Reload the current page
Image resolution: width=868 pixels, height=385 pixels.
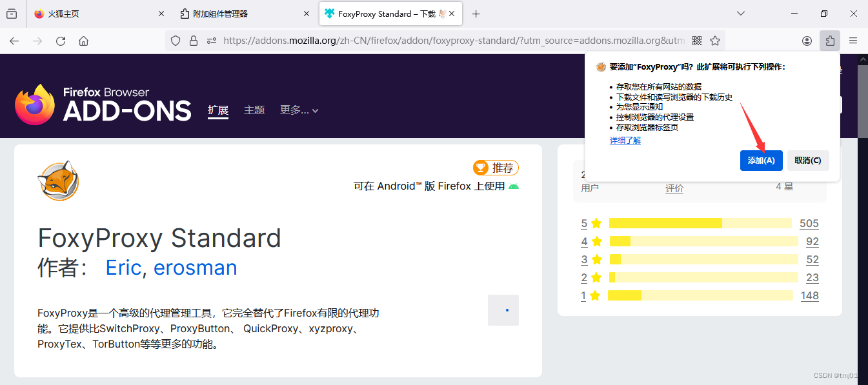[x=61, y=41]
